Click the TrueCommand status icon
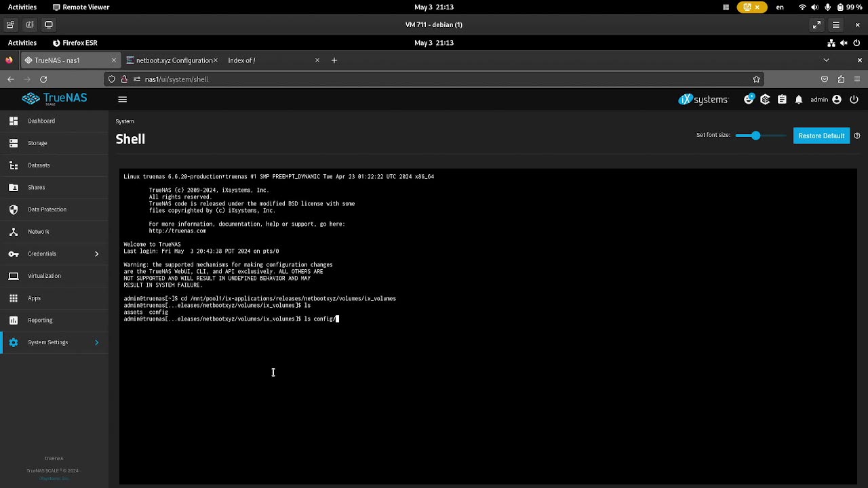This screenshot has height=488, width=868. (765, 100)
